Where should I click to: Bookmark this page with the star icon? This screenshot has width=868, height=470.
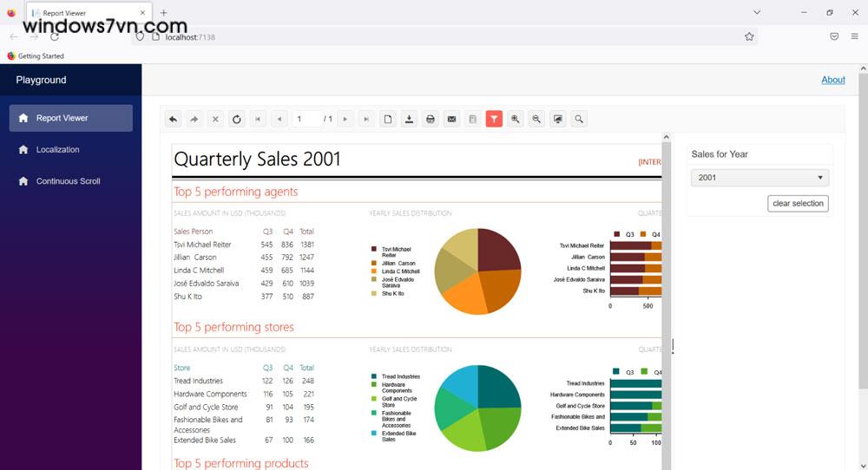point(749,36)
